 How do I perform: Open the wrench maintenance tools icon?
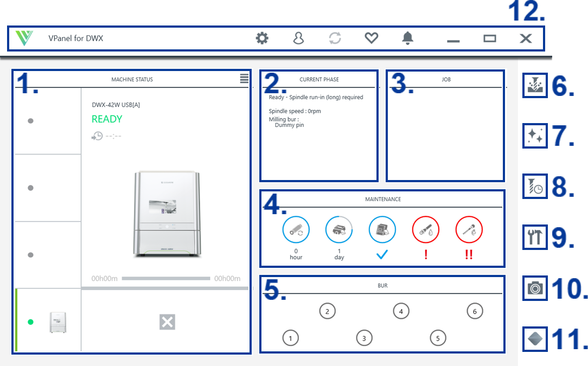[x=535, y=237]
